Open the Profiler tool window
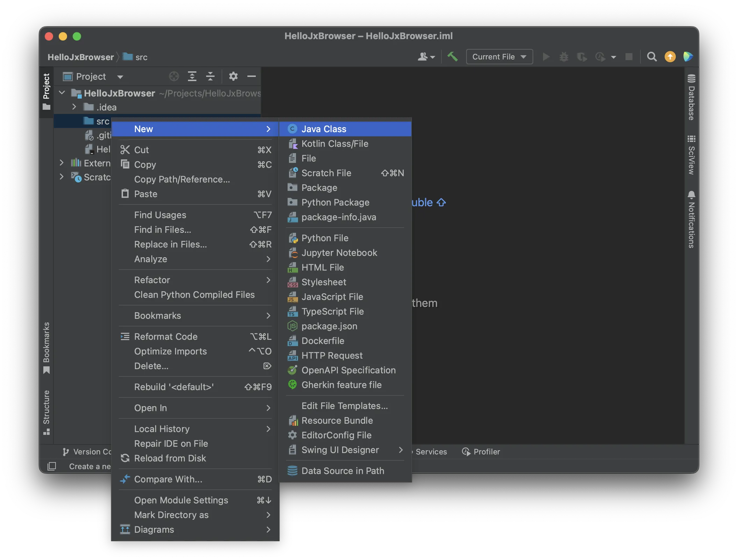 (481, 452)
